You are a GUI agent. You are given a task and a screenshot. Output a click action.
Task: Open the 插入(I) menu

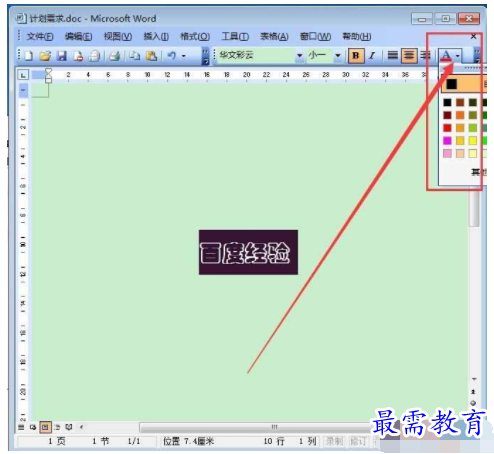pos(156,36)
